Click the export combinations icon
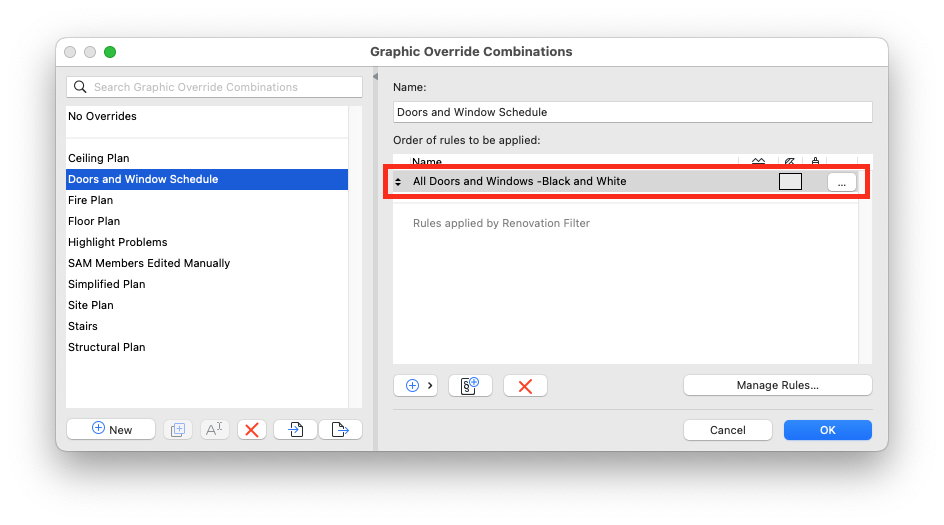The height and width of the screenshot is (525, 944). (340, 430)
